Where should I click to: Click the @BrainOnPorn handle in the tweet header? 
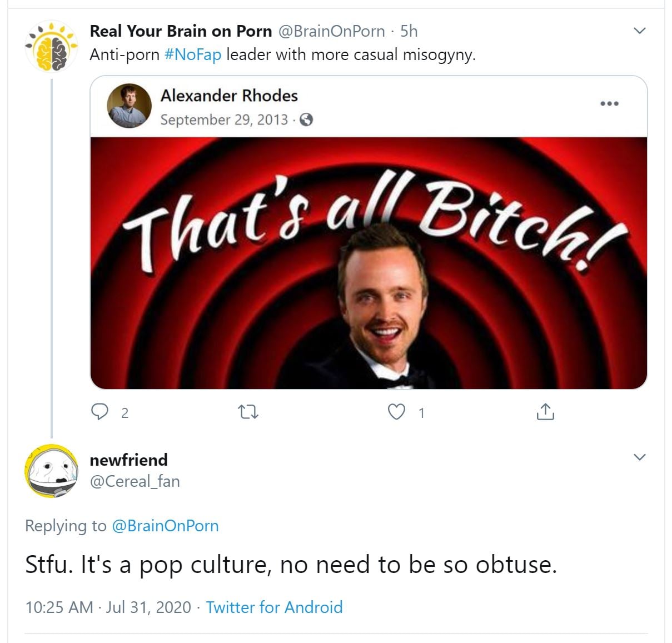click(331, 31)
